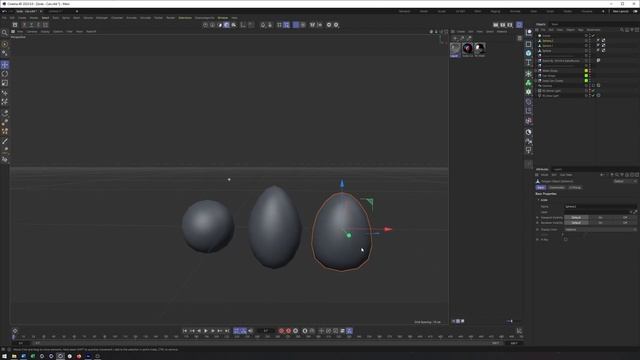
Task: Select the Rotate tool in left toolbar
Action: (x=5, y=74)
